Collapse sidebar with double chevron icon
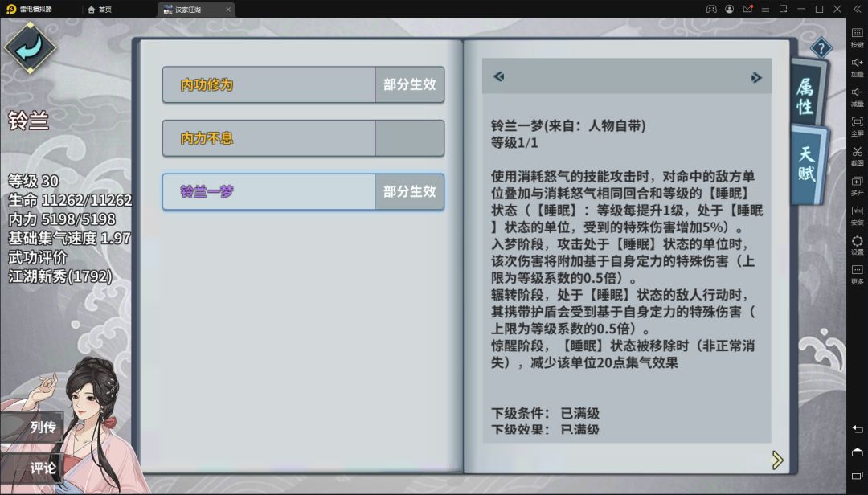Screen dimensions: 868x495 coord(857,9)
